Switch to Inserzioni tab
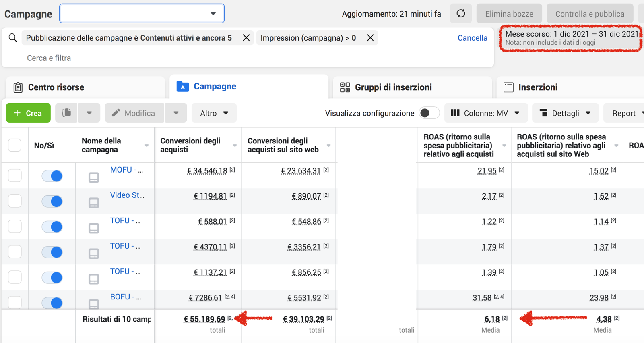The height and width of the screenshot is (343, 644). coord(570,87)
